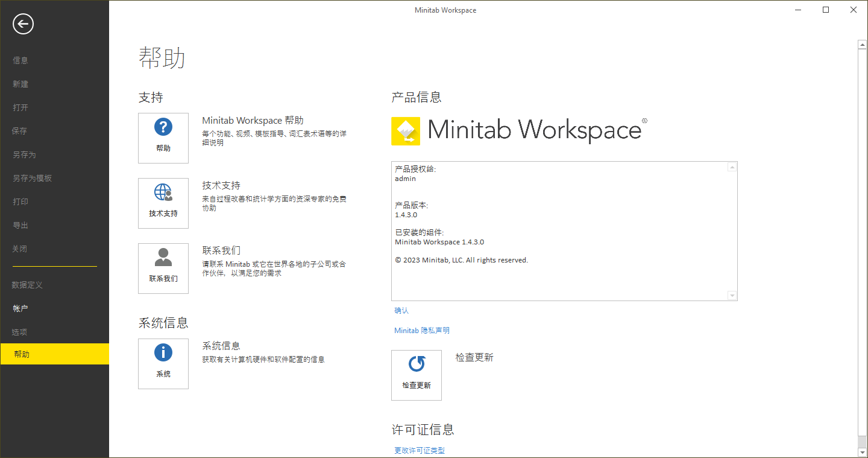This screenshot has width=868, height=458.
Task: Select 另存为模板 in the sidebar
Action: pos(33,178)
